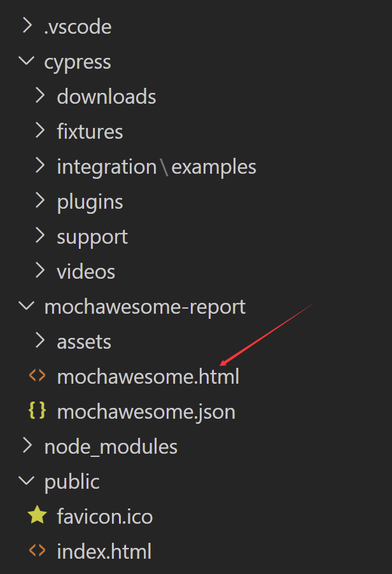Click the JSON braces icon beside mochawesome.json
Screen dimensions: 392x574
[37, 411]
